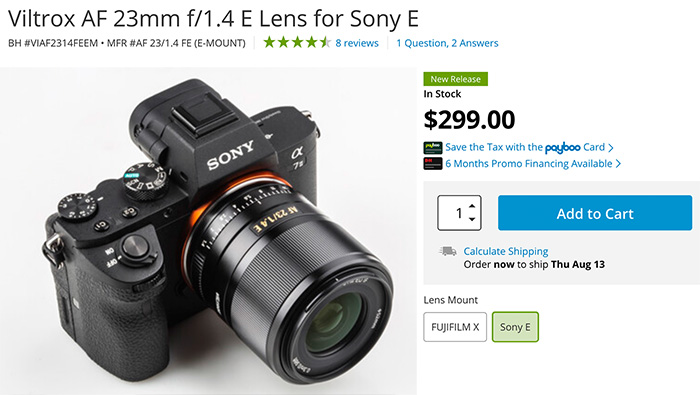Screen dimensions: 700x395
Task: Increase quantity with the up arrow
Action: coord(472,206)
